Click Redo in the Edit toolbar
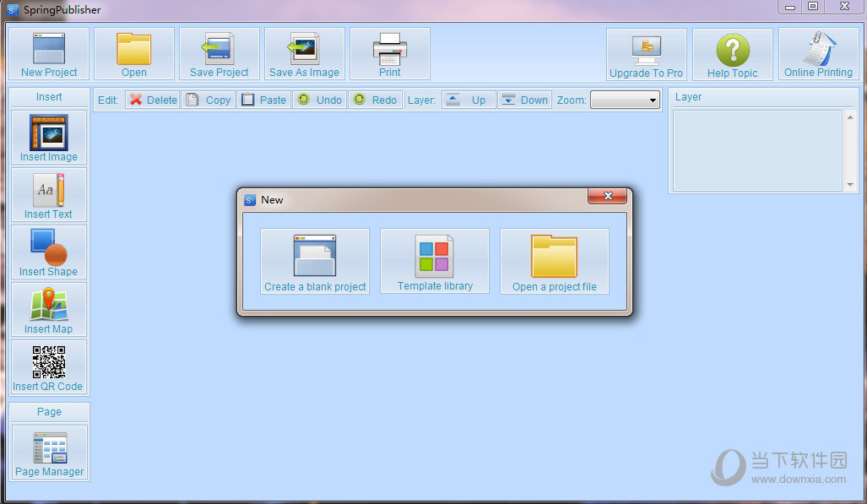This screenshot has height=504, width=867. coord(376,100)
